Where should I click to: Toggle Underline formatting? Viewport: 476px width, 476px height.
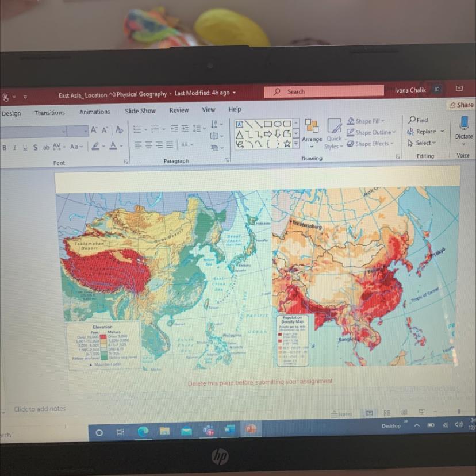coord(25,148)
